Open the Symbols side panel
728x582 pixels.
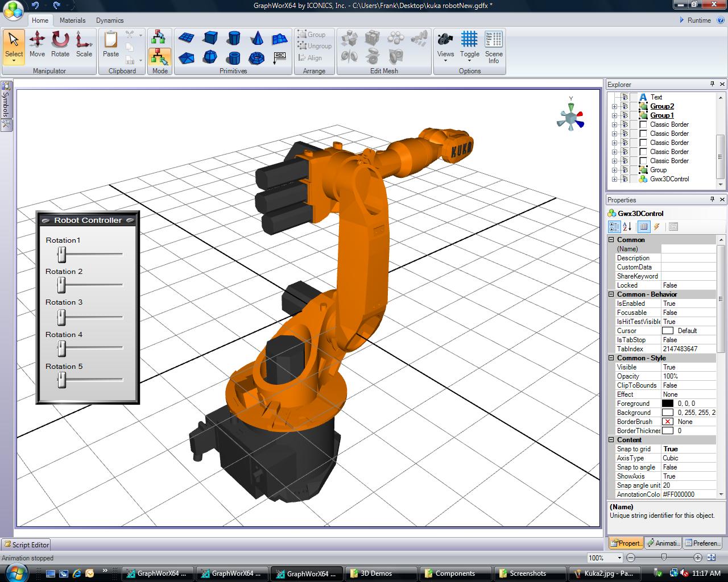pyautogui.click(x=6, y=100)
